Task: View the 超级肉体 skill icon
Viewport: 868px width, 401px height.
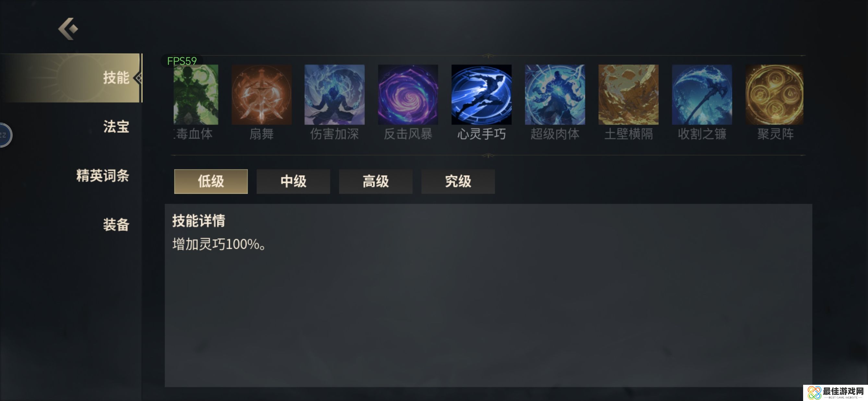Action: tap(555, 95)
